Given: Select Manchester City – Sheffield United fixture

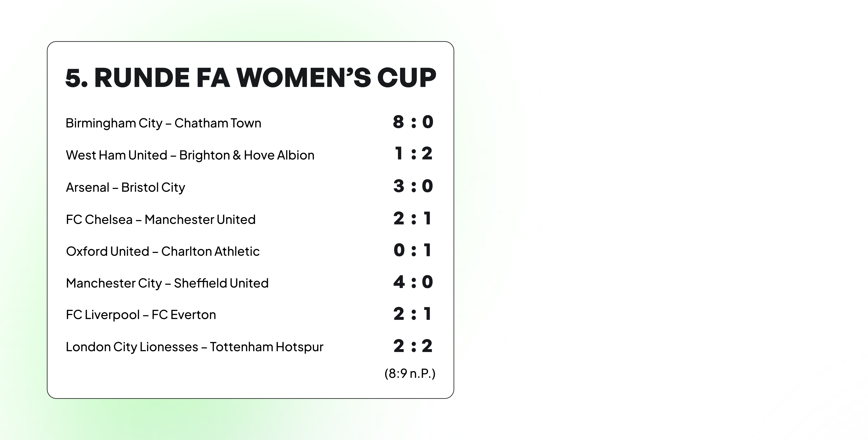Looking at the screenshot, I should coord(167,283).
